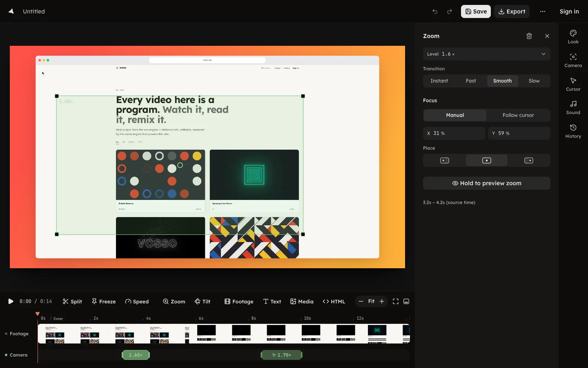The height and width of the screenshot is (368, 588).
Task: Zoom out the timeline with minus
Action: point(361,301)
